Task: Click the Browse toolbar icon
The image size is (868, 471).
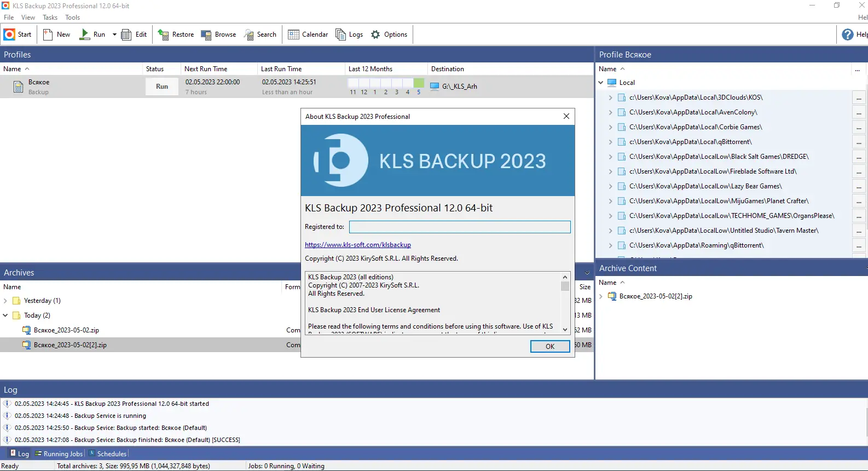Action: point(206,35)
